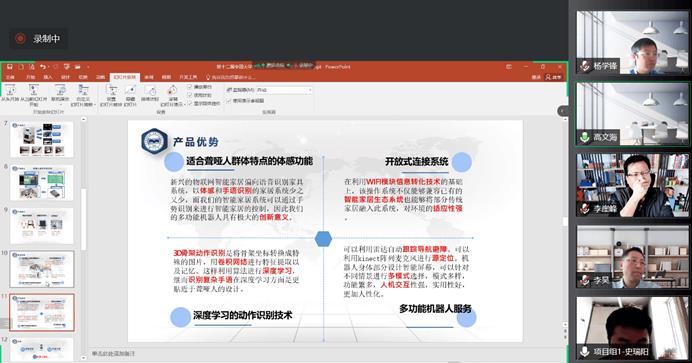The width and height of the screenshot is (692, 363).
Task: Toggle 使用演示者视图 (Presenter View) checkbox
Action: (x=229, y=101)
